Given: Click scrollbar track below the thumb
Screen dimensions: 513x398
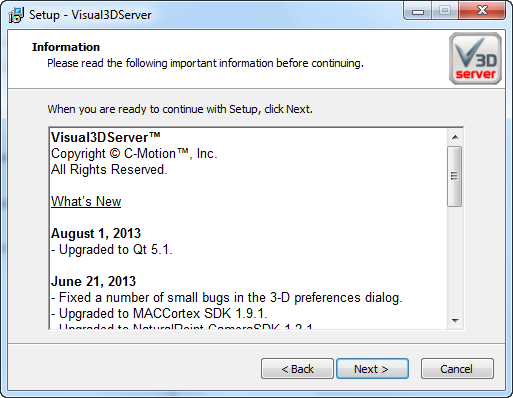Looking at the screenshot, I should [x=455, y=260].
